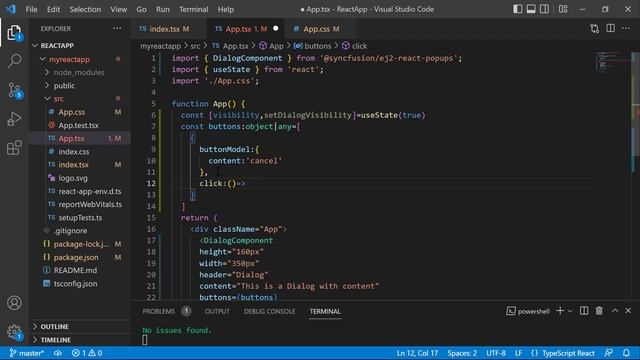Click the powershell terminal label
The width and height of the screenshot is (640, 360).
click(x=528, y=311)
